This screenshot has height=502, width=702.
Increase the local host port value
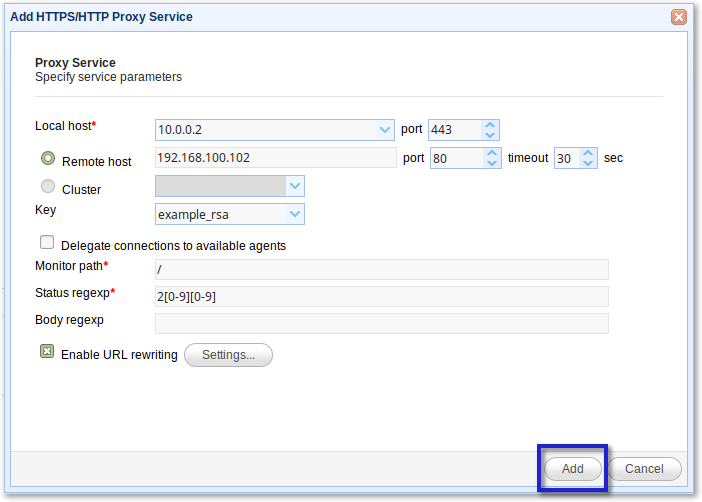coord(490,125)
